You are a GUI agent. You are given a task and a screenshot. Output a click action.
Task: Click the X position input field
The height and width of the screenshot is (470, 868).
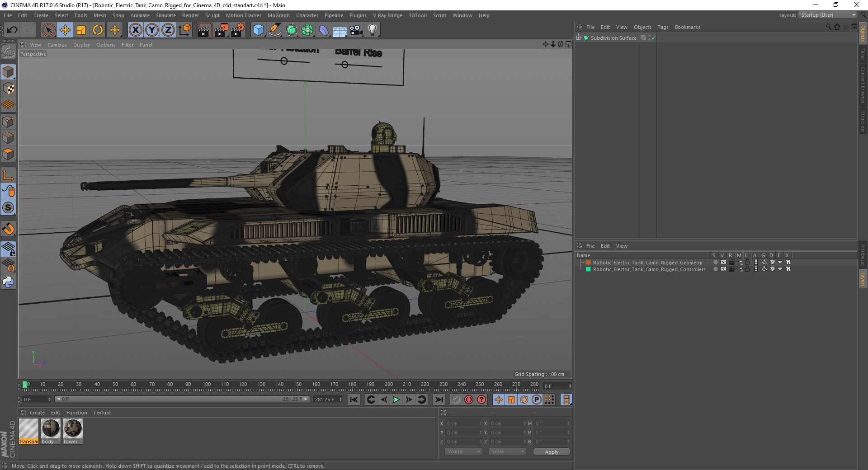pyautogui.click(x=463, y=423)
